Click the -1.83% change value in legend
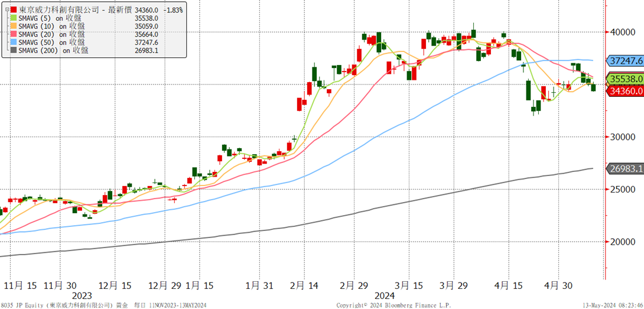 (173, 9)
